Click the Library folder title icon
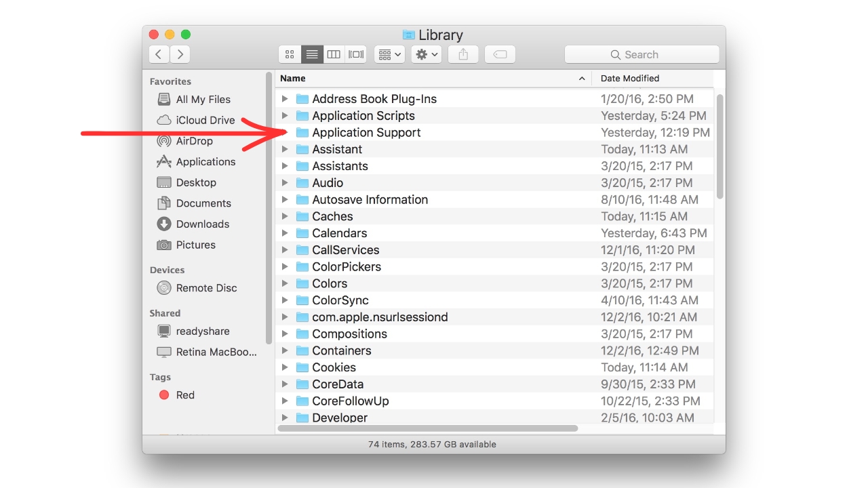 [409, 35]
